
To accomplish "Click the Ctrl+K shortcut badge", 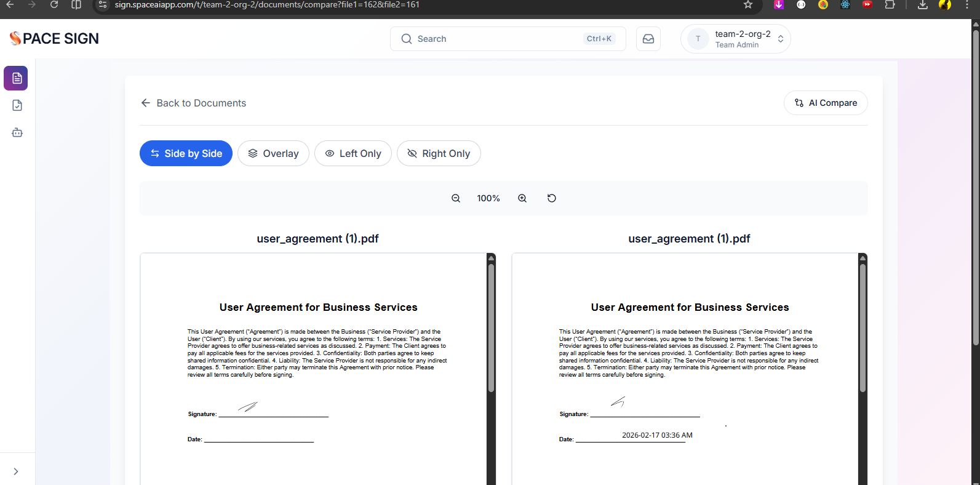I will pyautogui.click(x=599, y=39).
